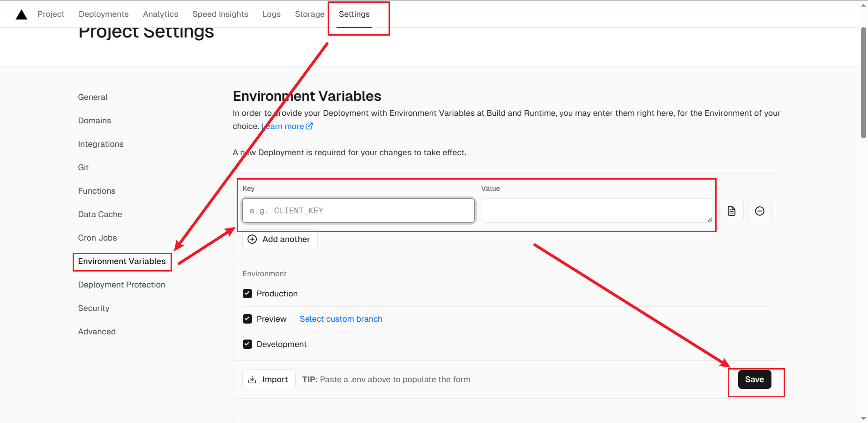Click the page vertical scrollbar thumb

pyautogui.click(x=863, y=83)
